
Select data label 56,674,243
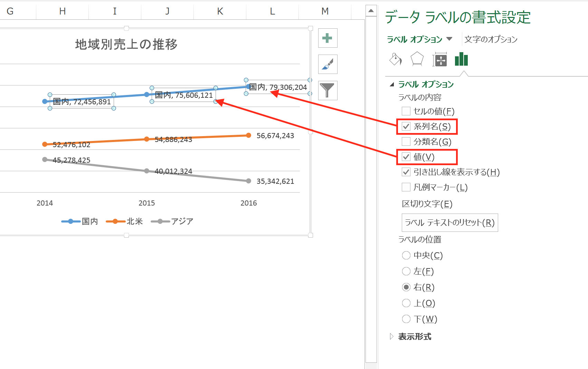click(275, 136)
